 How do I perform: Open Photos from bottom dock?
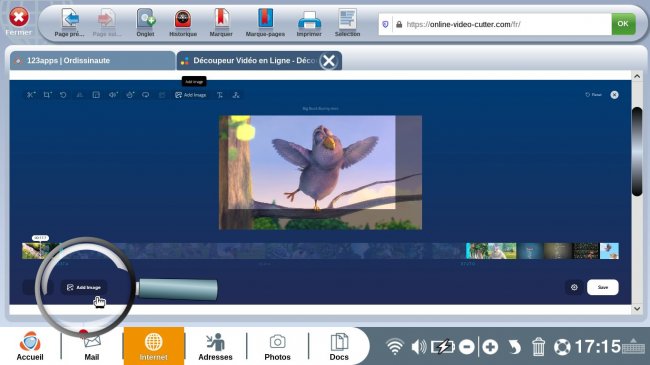[x=277, y=346]
